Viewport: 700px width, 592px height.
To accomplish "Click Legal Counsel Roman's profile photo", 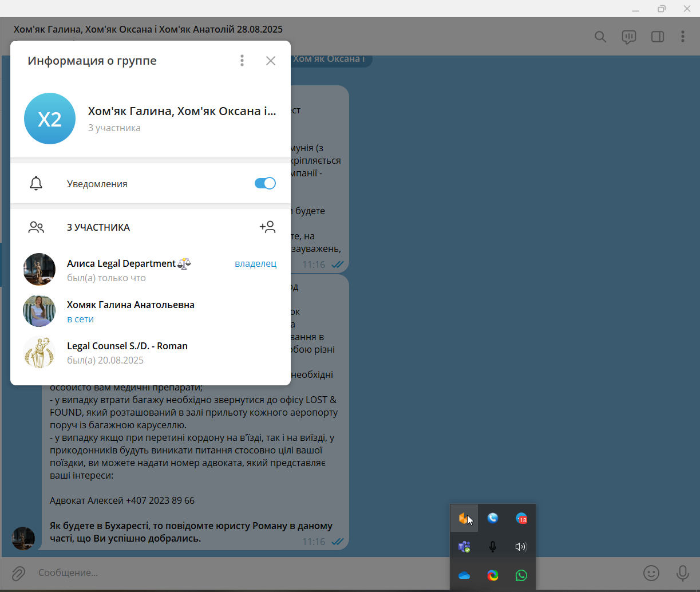I will click(39, 352).
